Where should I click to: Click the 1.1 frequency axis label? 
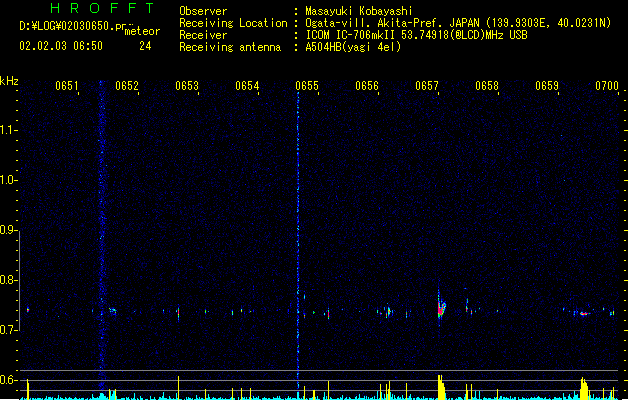8,130
